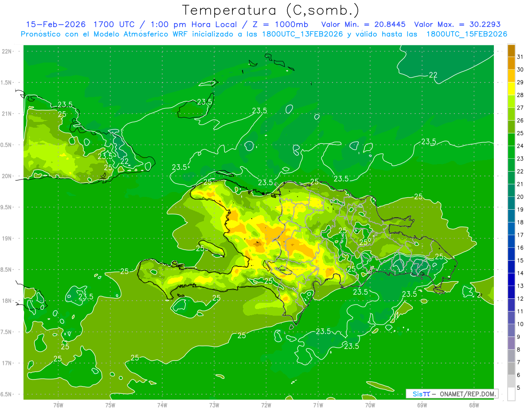Pick the legend color band between 24 and 25
Viewport: 532px width, 411px height.
[x=511, y=140]
